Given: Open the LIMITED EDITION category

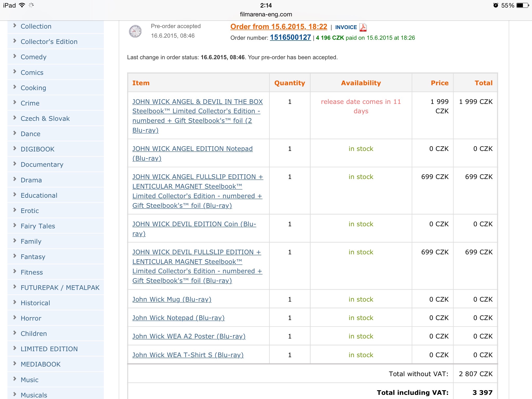Looking at the screenshot, I should tap(49, 349).
